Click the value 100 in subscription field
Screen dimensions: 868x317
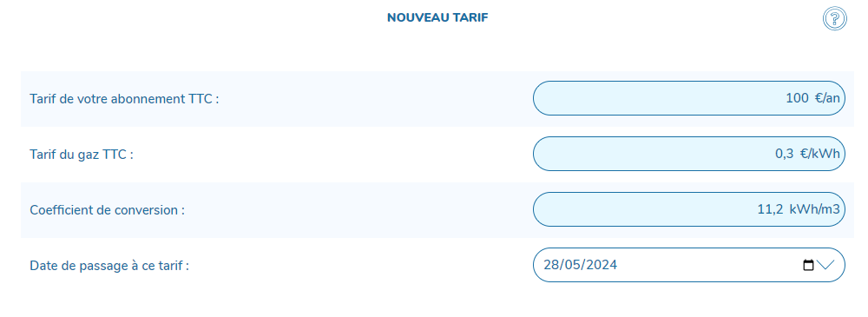(x=797, y=98)
